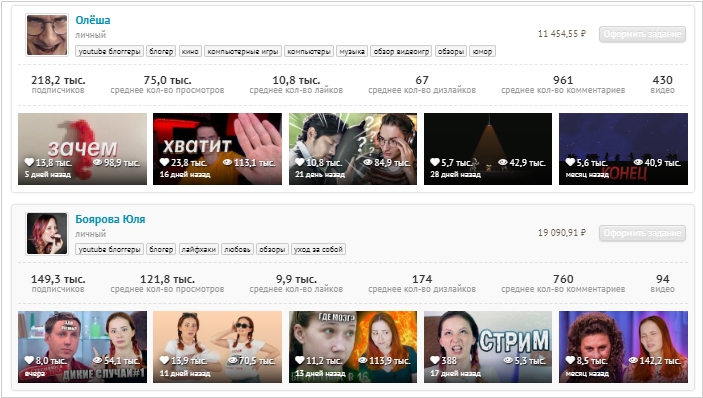703x398 pixels.
Task: Click Олёша's profile avatar
Action: tap(47, 35)
